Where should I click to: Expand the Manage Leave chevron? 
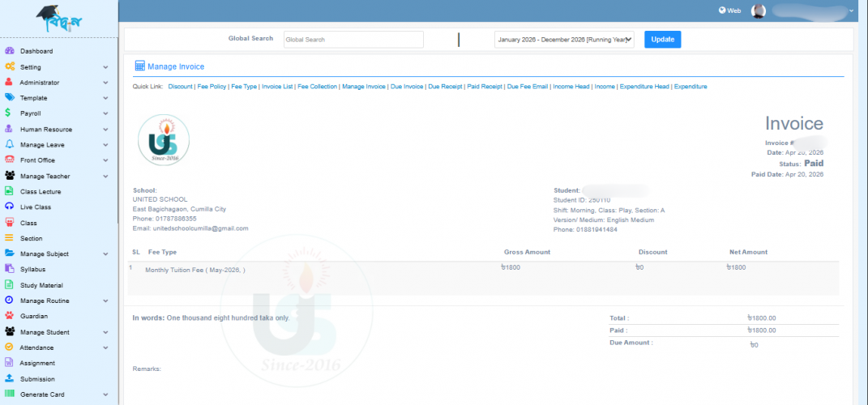click(x=105, y=146)
